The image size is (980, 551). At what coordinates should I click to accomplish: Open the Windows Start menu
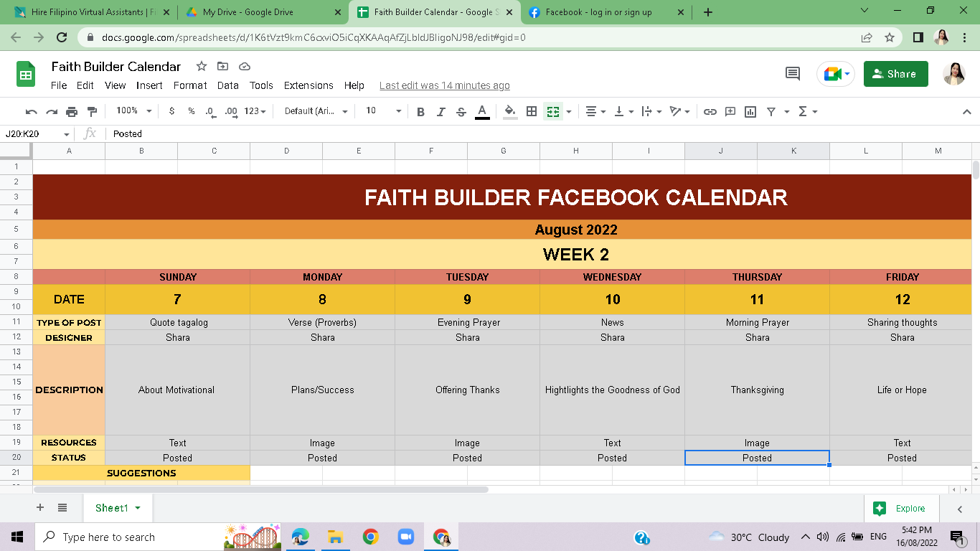[x=17, y=537]
